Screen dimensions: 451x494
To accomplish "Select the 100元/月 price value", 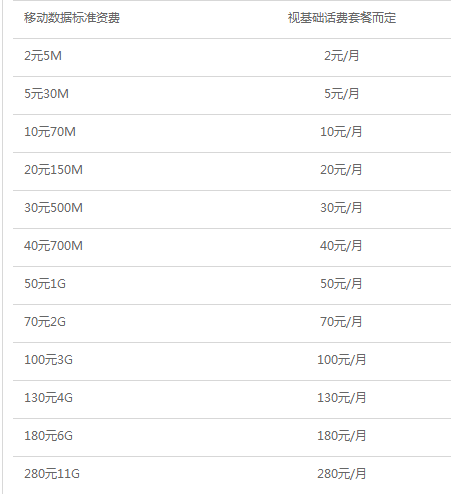I will coord(341,360).
